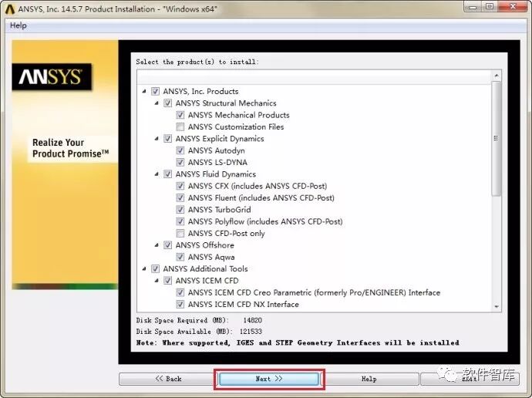Select the ANSYS Customization Files label

tap(236, 127)
